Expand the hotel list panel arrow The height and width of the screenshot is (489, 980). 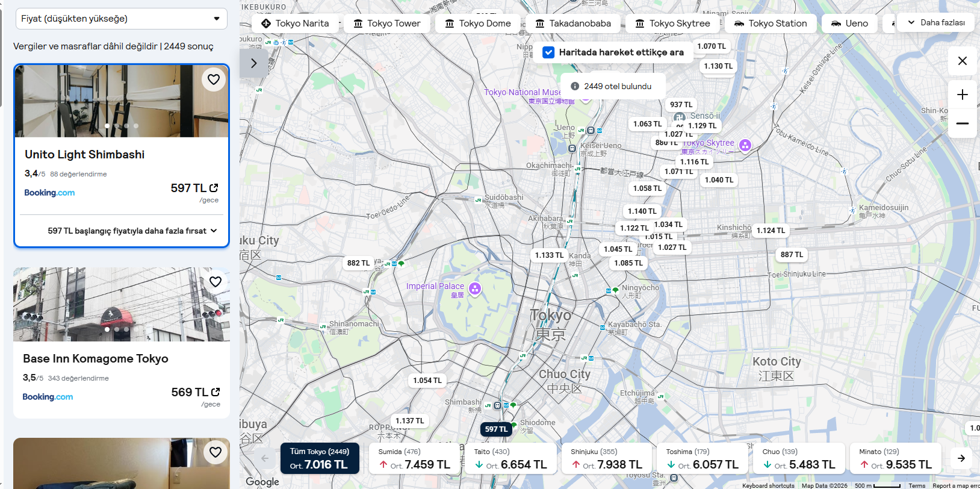[254, 63]
